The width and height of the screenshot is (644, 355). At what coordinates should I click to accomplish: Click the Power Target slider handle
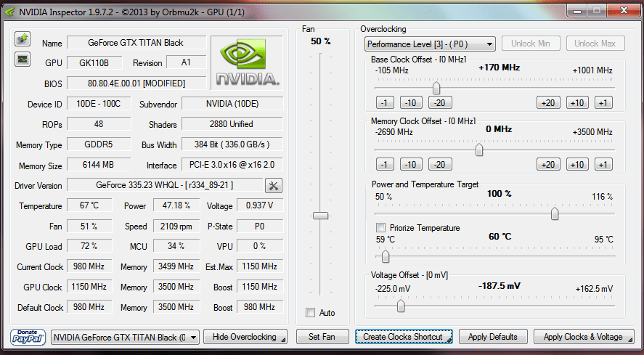tap(555, 213)
